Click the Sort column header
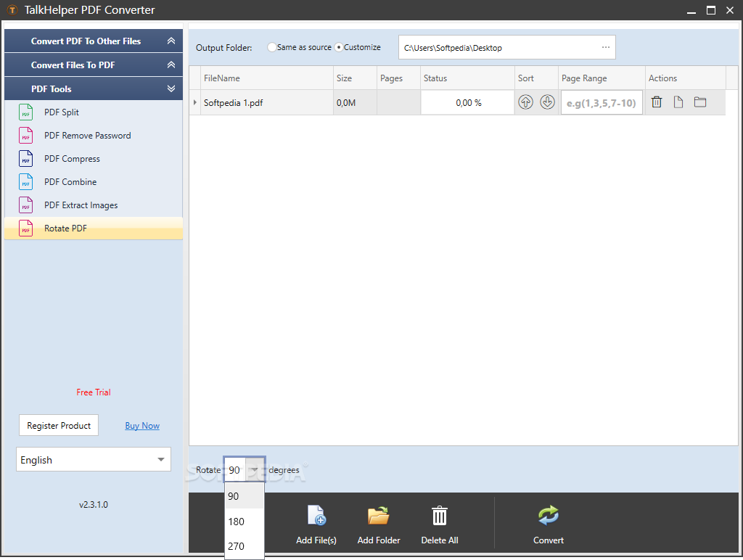 [536, 78]
